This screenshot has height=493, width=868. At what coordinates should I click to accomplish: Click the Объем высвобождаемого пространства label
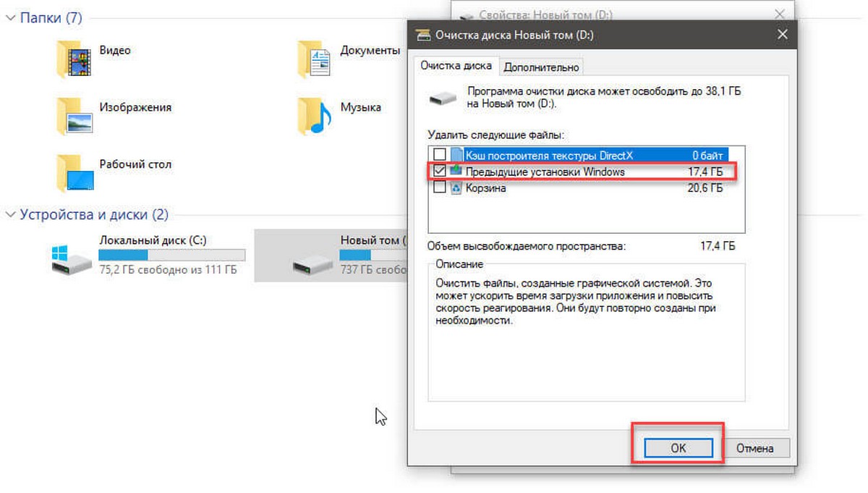point(525,246)
